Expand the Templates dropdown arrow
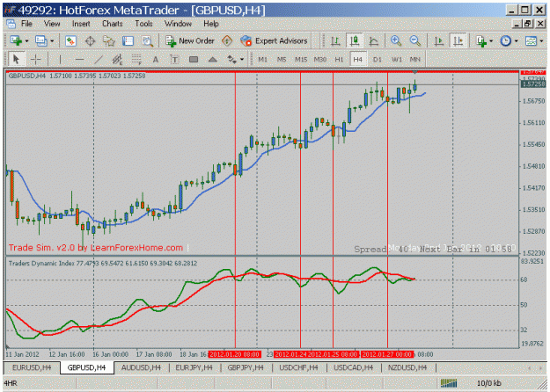Screen dimensions: 550x392 (541, 41)
